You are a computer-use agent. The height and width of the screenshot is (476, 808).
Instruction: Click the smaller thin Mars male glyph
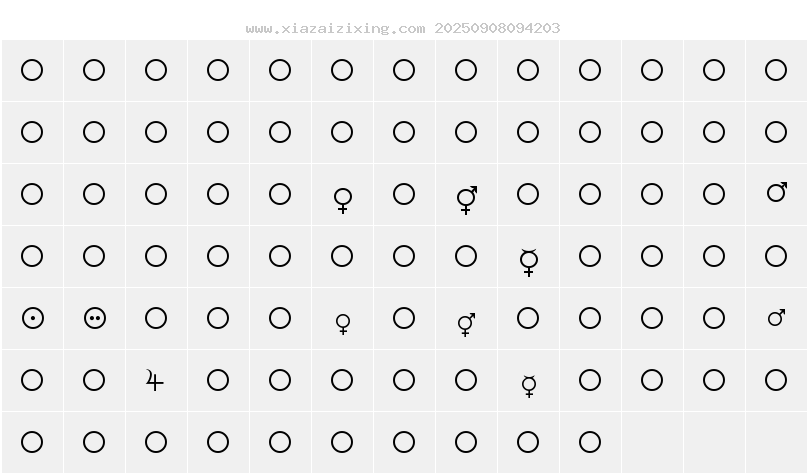click(777, 317)
